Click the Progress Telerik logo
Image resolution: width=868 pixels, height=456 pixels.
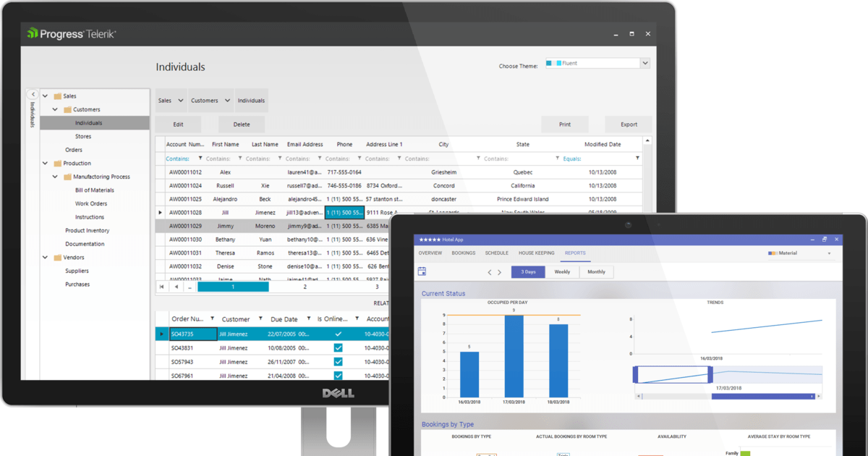[x=69, y=33]
